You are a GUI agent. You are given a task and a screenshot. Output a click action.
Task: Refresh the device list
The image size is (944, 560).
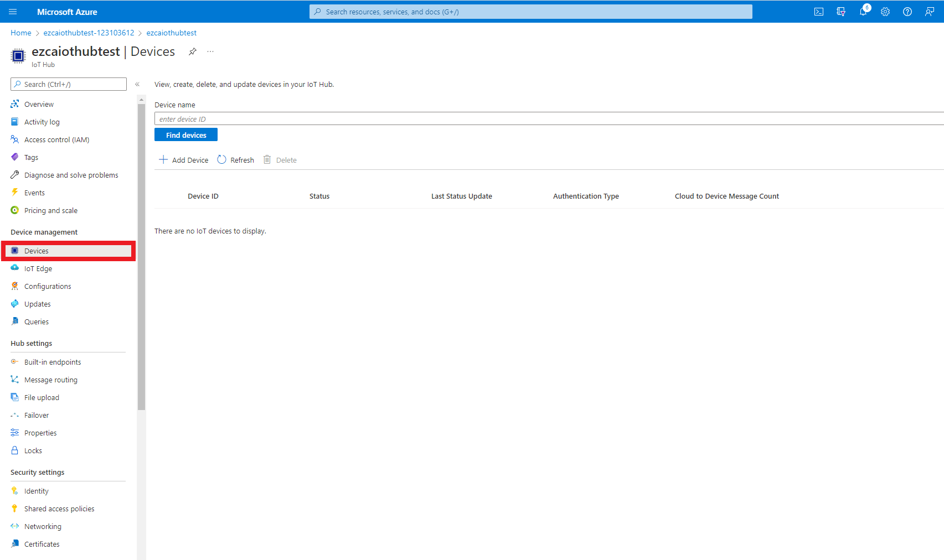click(236, 160)
